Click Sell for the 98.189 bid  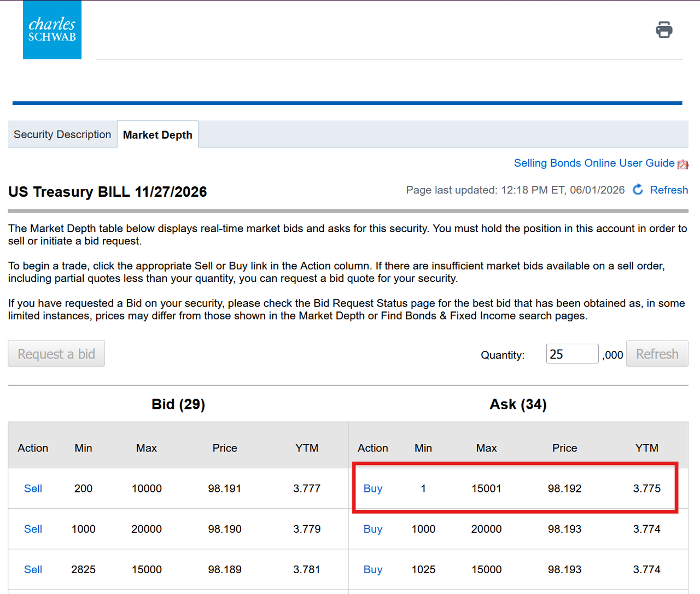click(33, 569)
